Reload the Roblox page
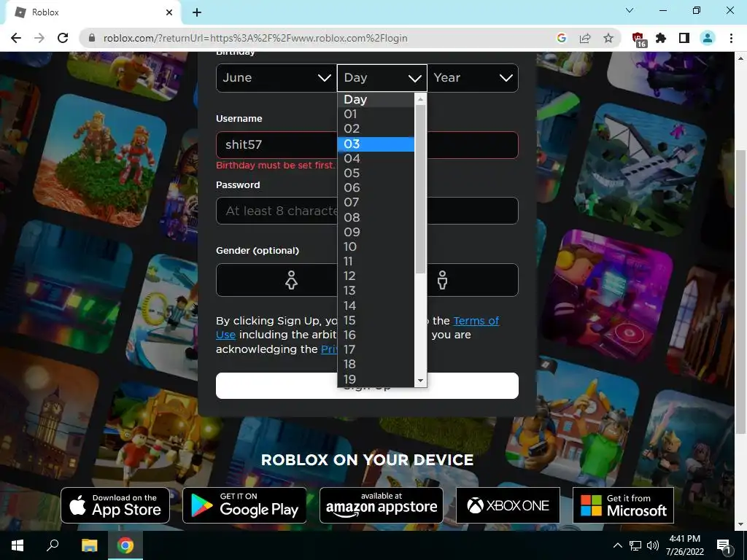Viewport: 747px width, 560px height. (63, 38)
